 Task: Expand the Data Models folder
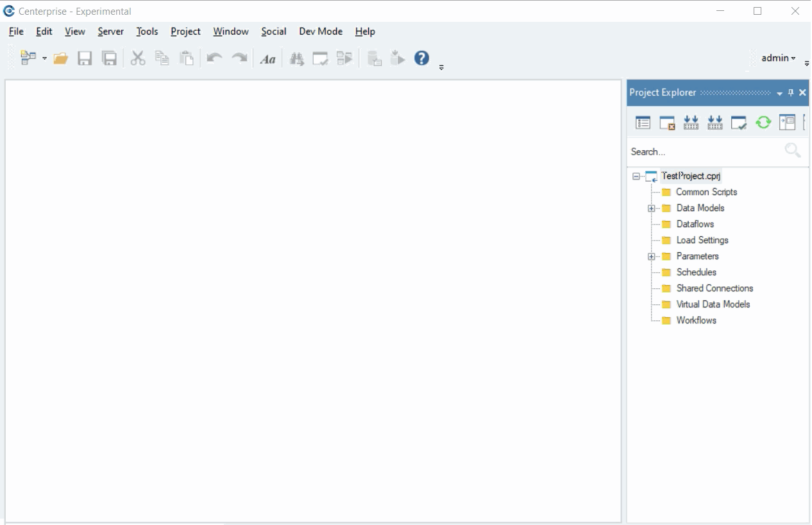click(652, 208)
